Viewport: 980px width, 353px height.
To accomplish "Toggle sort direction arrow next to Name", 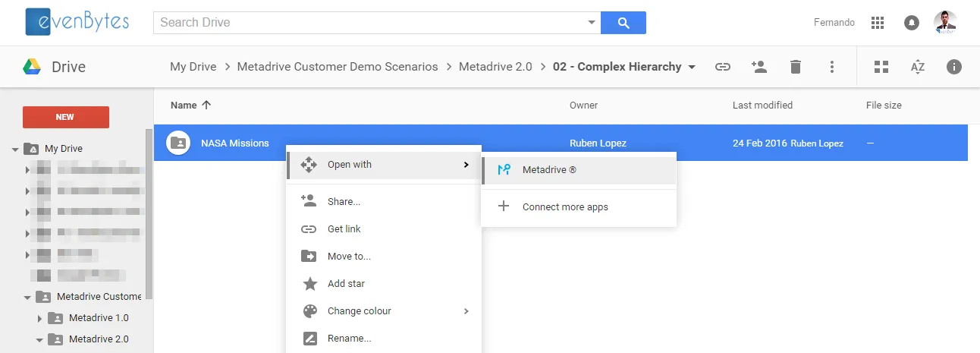I will click(x=206, y=106).
